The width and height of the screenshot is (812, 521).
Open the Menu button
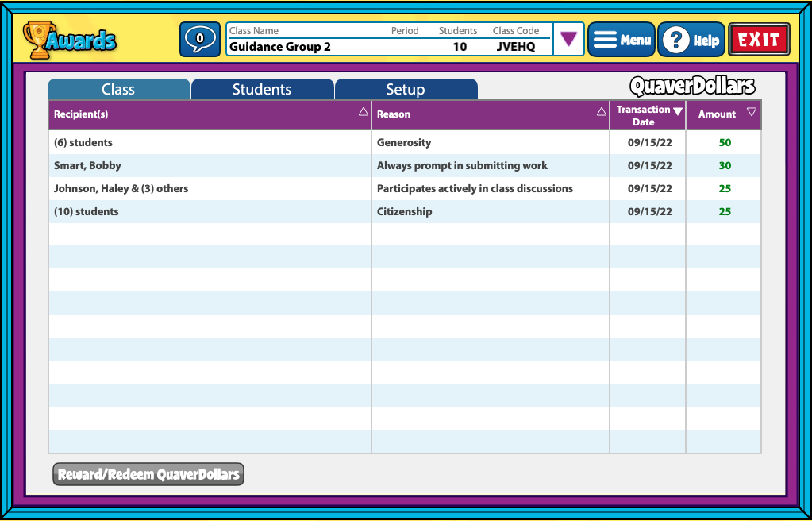[622, 40]
